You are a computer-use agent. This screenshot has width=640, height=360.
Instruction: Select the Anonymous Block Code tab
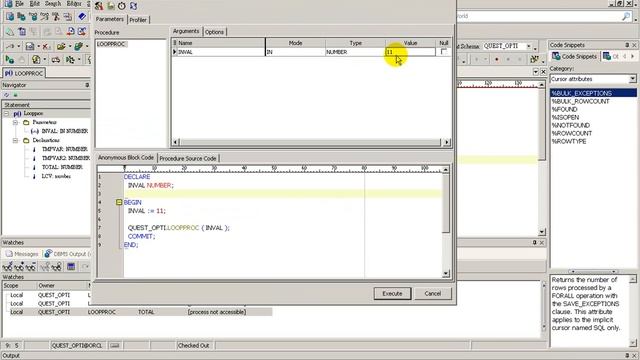click(x=126, y=158)
